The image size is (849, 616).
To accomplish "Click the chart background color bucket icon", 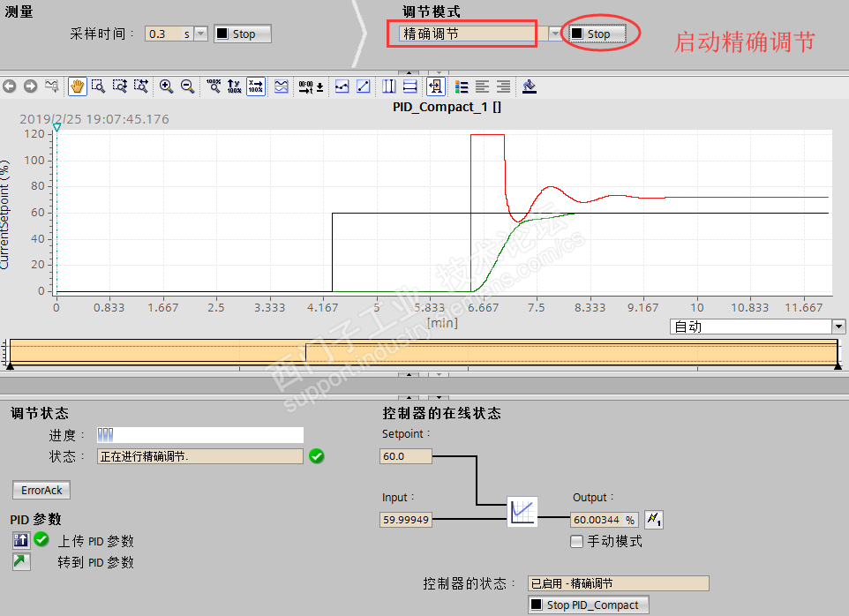I will point(529,86).
